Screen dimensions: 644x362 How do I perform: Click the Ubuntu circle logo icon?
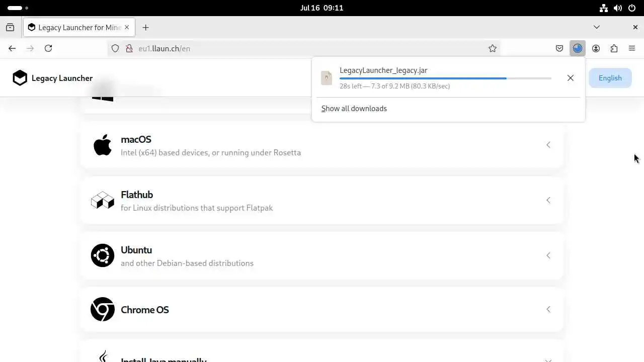pos(103,255)
